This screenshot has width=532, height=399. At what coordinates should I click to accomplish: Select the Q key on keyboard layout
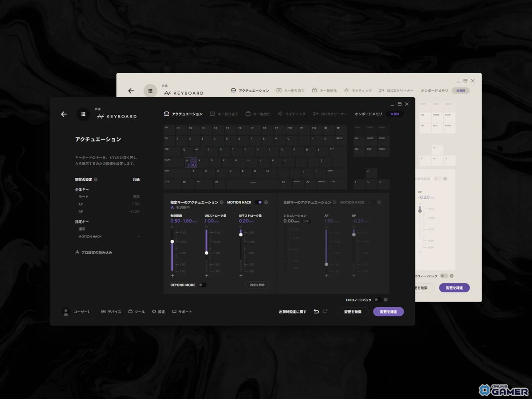click(184, 149)
